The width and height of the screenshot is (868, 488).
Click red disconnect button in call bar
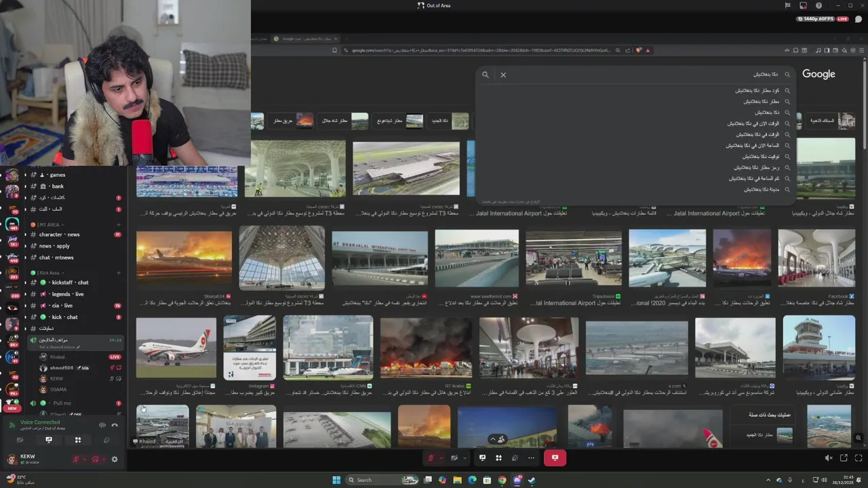tap(555, 457)
